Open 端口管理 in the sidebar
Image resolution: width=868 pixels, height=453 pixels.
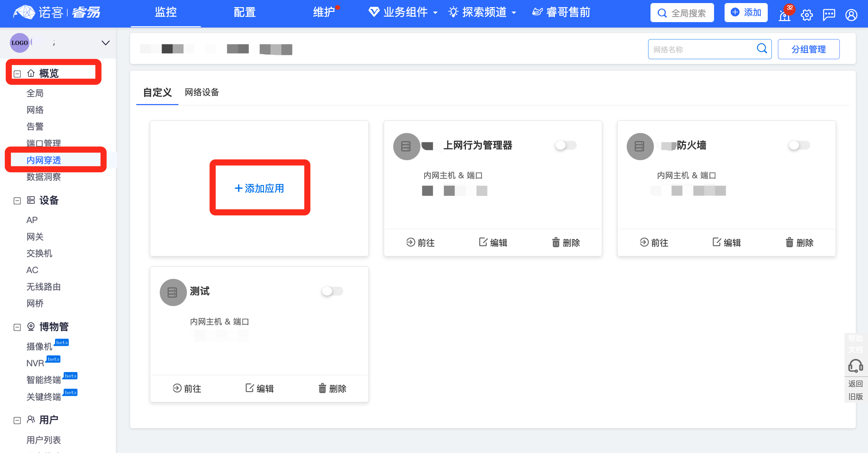pyautogui.click(x=44, y=143)
